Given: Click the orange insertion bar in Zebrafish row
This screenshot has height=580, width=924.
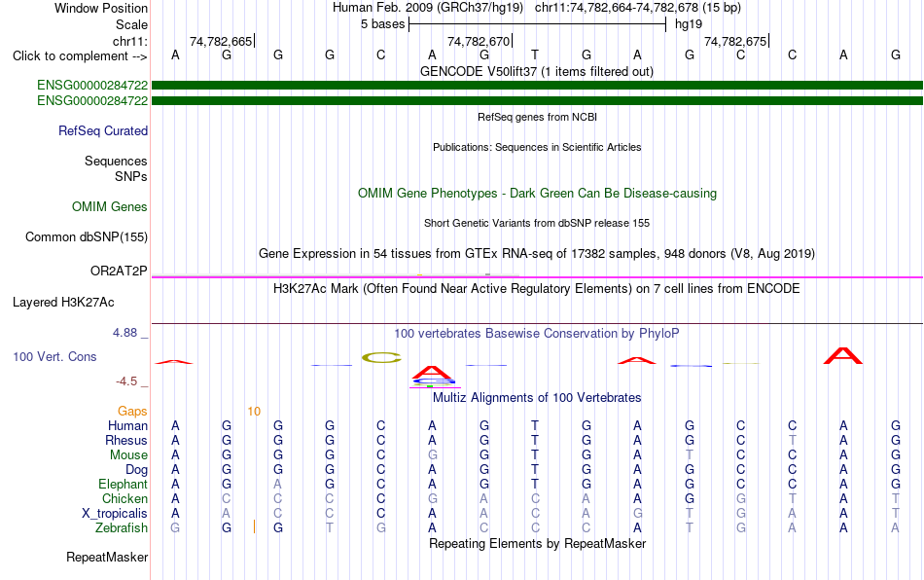Looking at the screenshot, I should tap(254, 526).
